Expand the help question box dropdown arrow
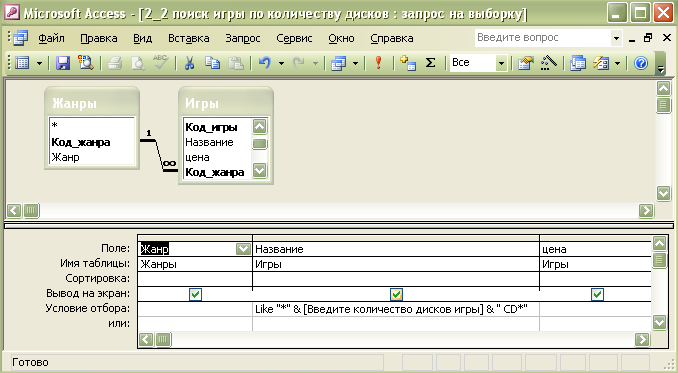 click(x=616, y=38)
